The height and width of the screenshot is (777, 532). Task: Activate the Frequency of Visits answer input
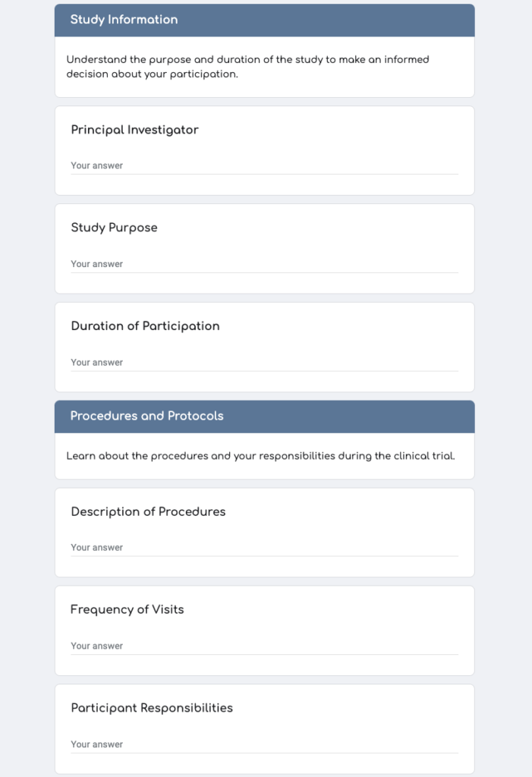264,646
